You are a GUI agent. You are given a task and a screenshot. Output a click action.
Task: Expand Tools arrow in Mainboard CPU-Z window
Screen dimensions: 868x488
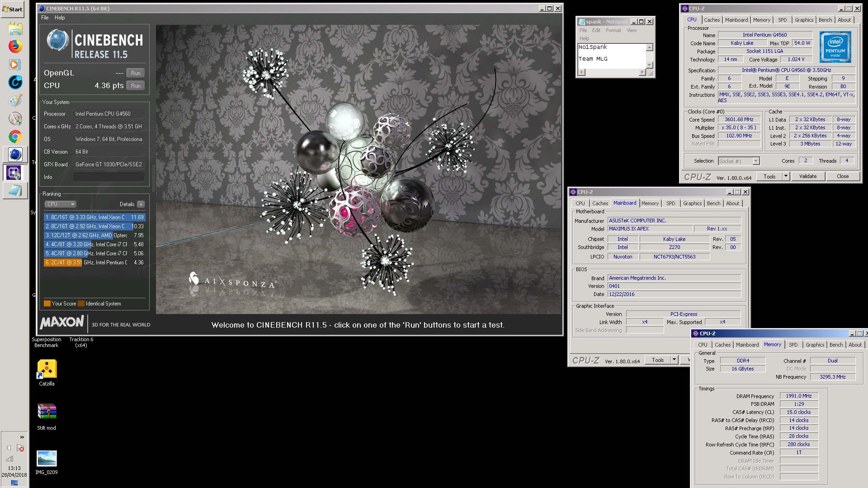pos(674,360)
